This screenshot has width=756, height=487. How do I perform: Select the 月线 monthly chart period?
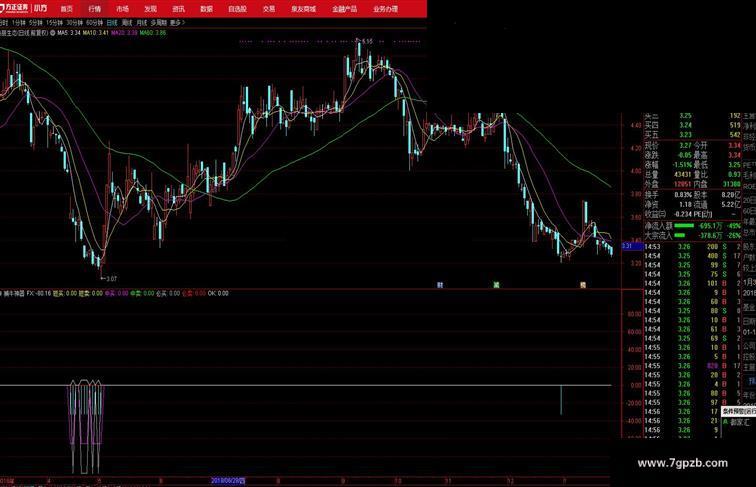pyautogui.click(x=141, y=23)
